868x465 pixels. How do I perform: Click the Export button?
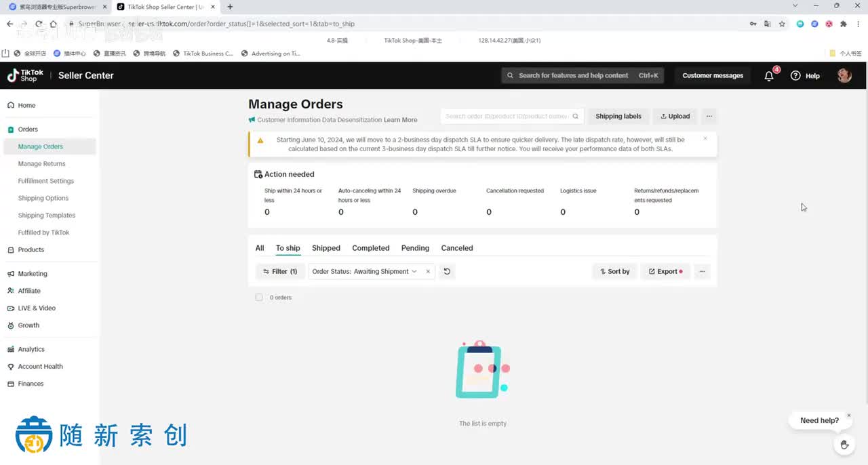(665, 272)
